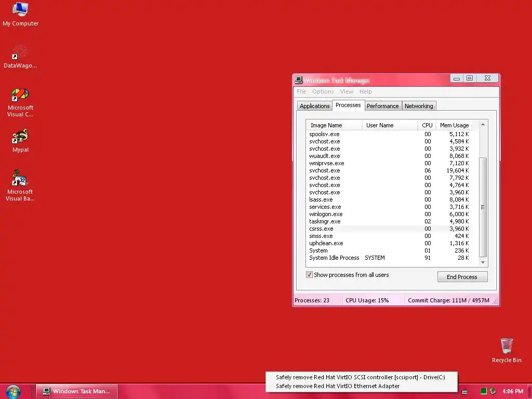
Task: Click the process list scroll down arrow
Action: pos(483,262)
